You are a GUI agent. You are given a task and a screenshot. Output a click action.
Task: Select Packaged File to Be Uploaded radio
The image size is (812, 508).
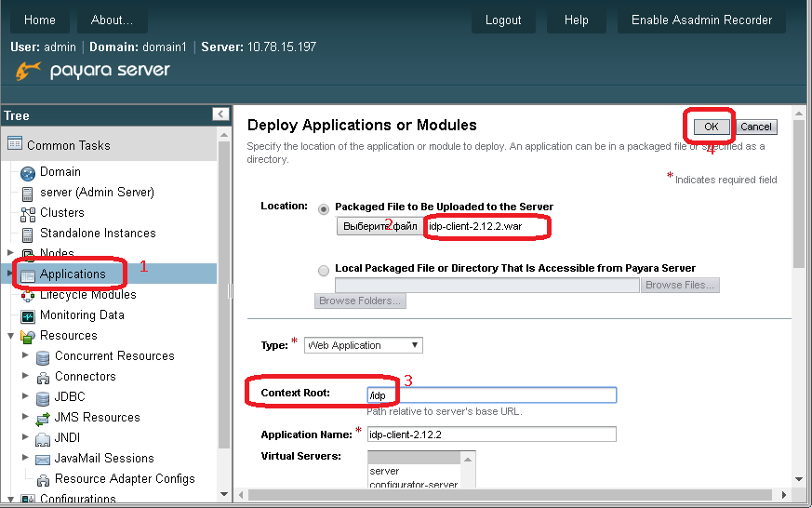point(324,209)
